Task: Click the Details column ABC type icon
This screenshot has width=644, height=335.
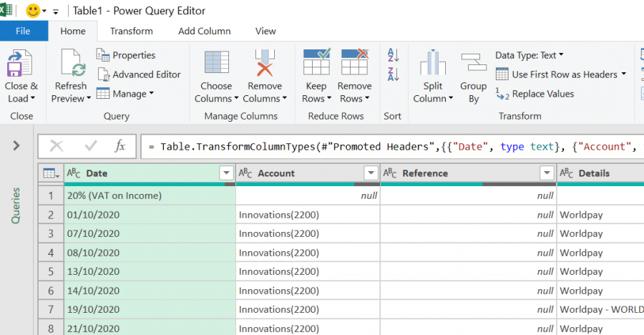Action: point(567,173)
